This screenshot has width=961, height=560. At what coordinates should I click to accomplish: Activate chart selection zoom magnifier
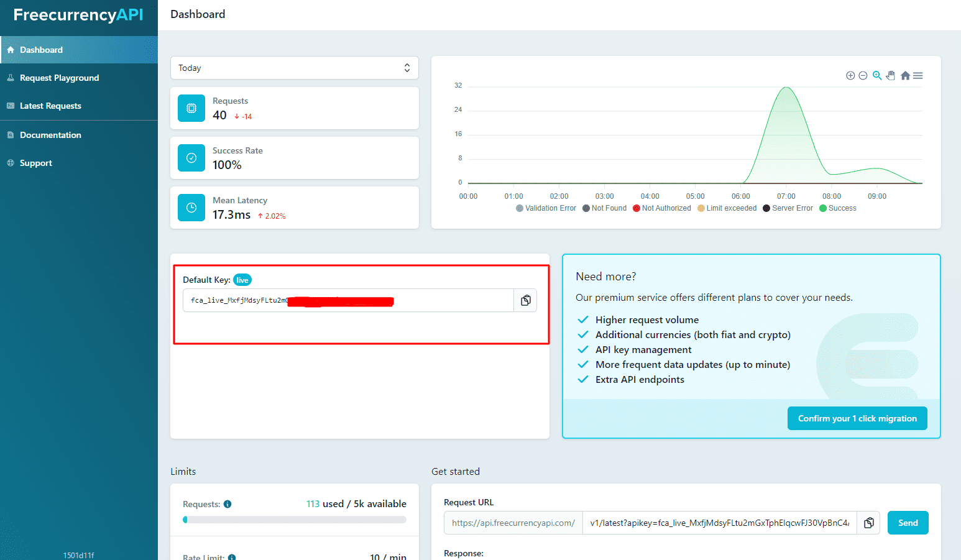pos(877,75)
